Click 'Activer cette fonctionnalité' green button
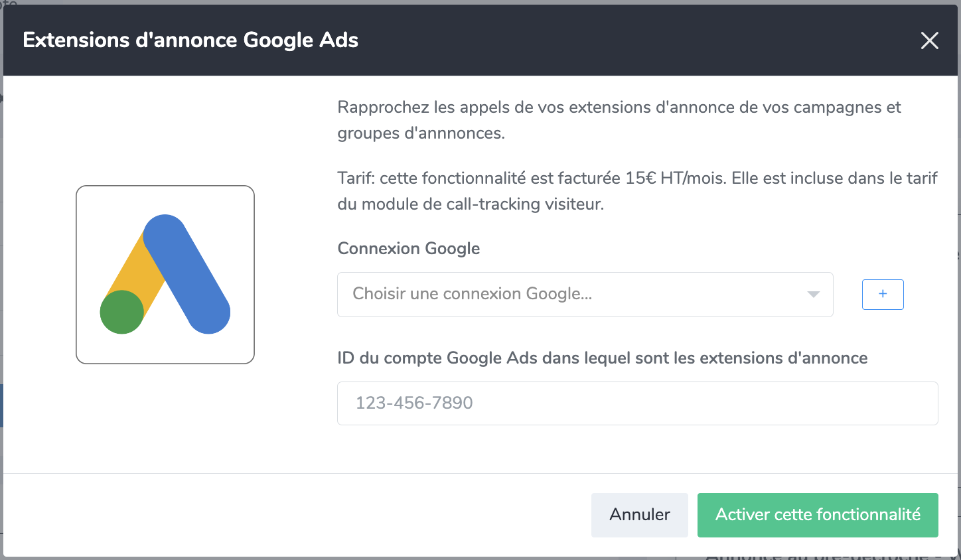 [x=818, y=515]
